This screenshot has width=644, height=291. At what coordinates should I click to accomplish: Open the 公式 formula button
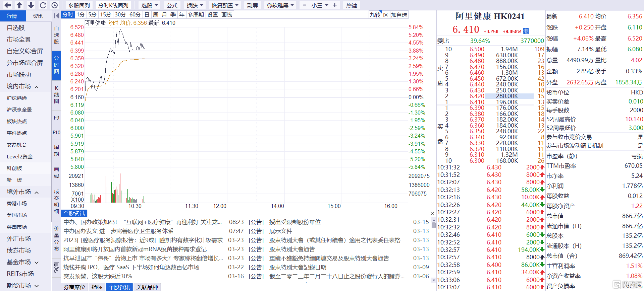click(x=172, y=5)
